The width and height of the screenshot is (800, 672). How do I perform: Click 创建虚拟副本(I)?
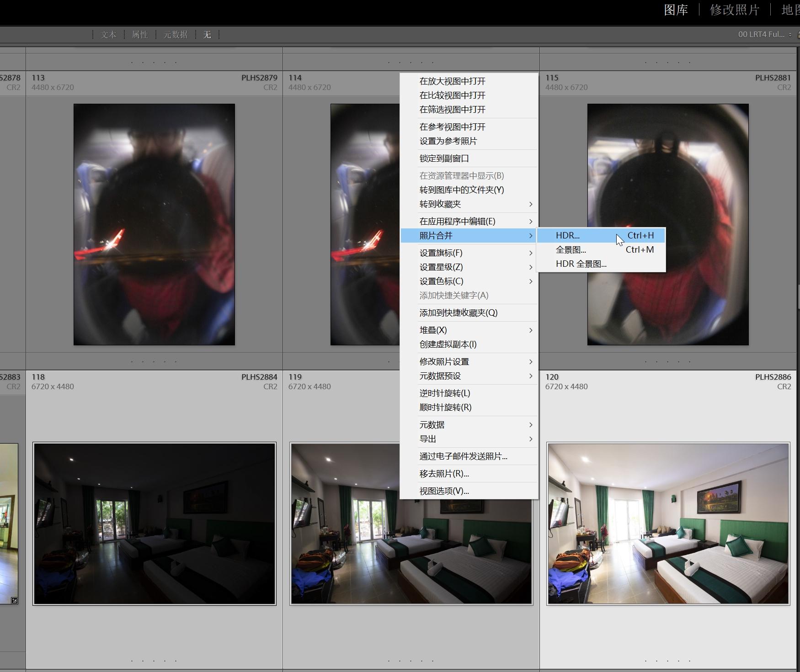tap(469, 344)
